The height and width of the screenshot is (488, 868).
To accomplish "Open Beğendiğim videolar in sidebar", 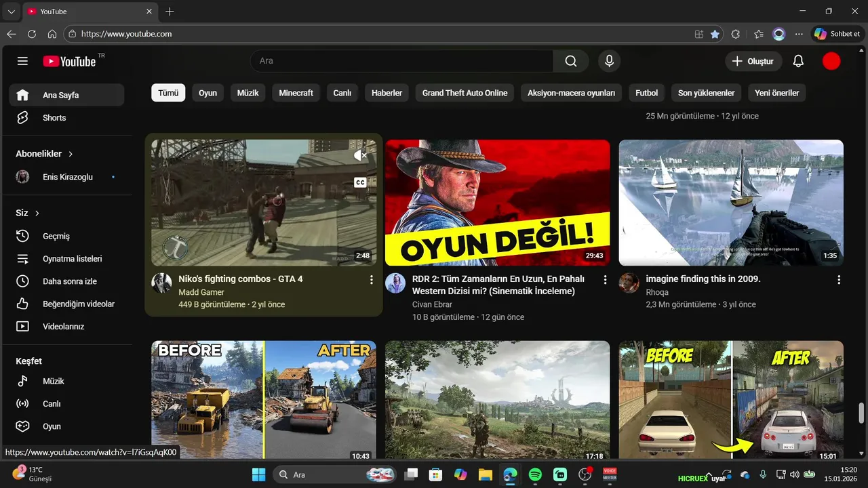I will tap(66, 304).
